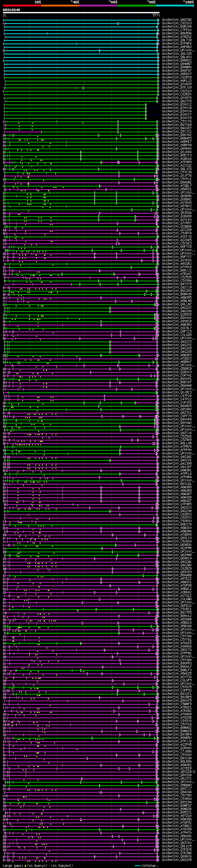Open hit UniRef100_C6ZS03
The image size is (197, 868).
[x=177, y=23]
